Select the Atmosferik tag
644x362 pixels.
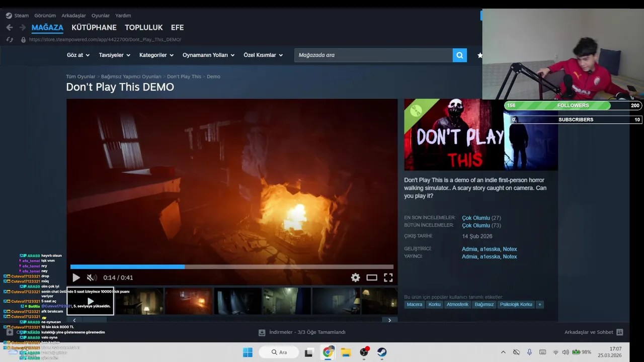(457, 305)
